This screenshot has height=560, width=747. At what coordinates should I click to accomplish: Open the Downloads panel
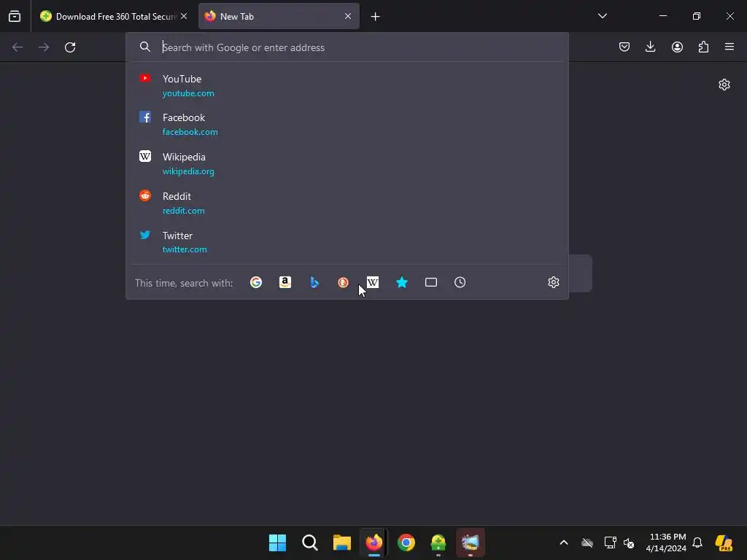[x=650, y=47]
